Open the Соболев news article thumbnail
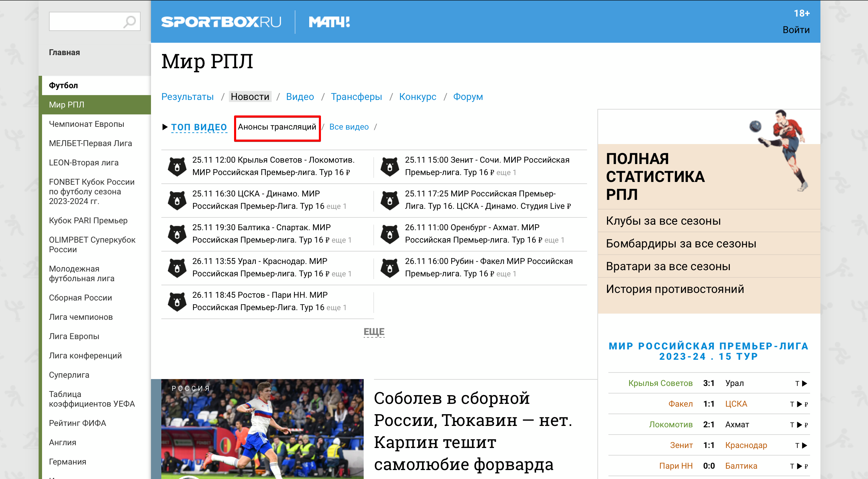Viewport: 868px width, 479px height. (x=262, y=429)
